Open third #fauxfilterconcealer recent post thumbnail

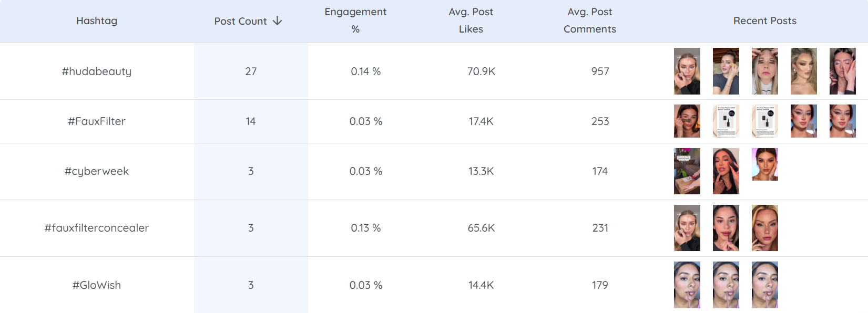coord(765,228)
